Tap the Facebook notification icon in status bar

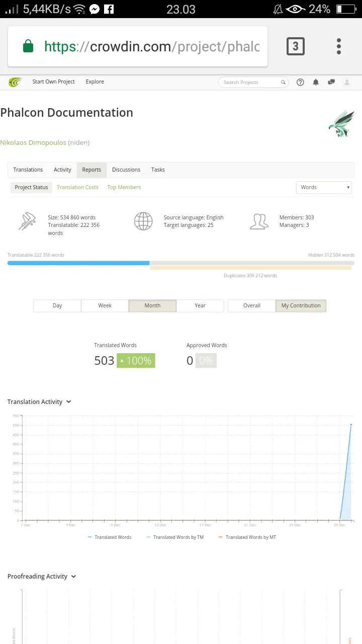pyautogui.click(x=109, y=9)
